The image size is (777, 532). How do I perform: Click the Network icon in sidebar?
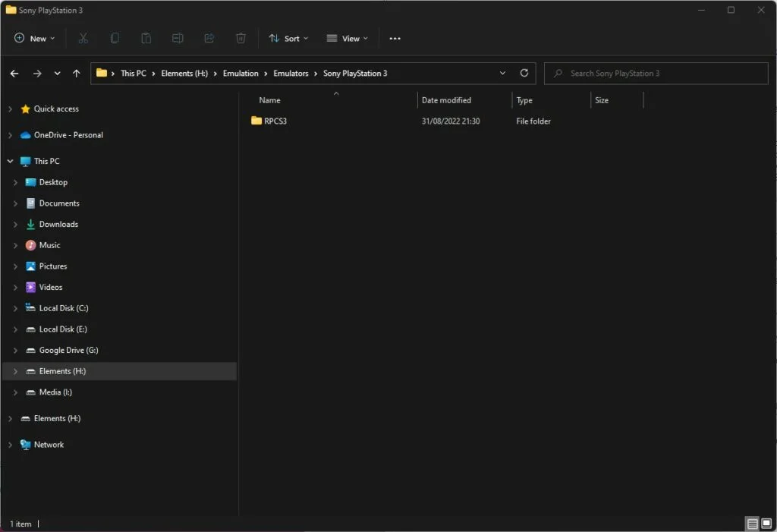25,445
